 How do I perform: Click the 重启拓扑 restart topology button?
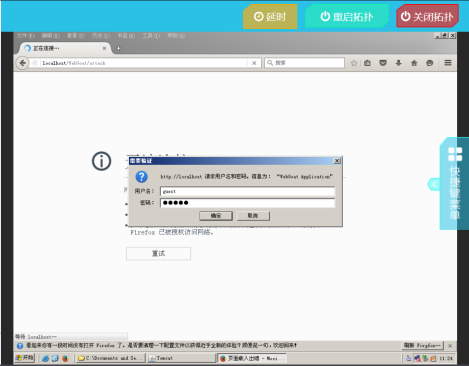(x=347, y=16)
